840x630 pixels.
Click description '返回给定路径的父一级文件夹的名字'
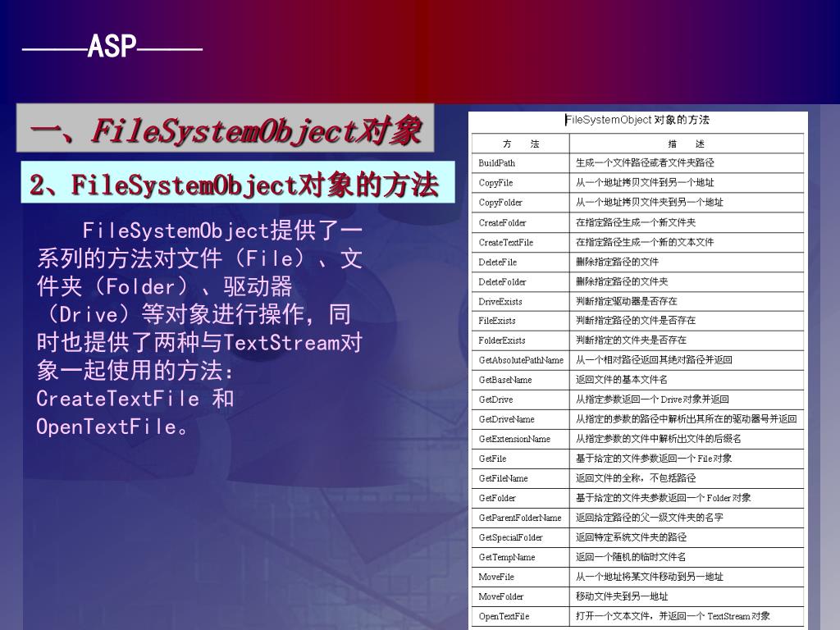650,518
